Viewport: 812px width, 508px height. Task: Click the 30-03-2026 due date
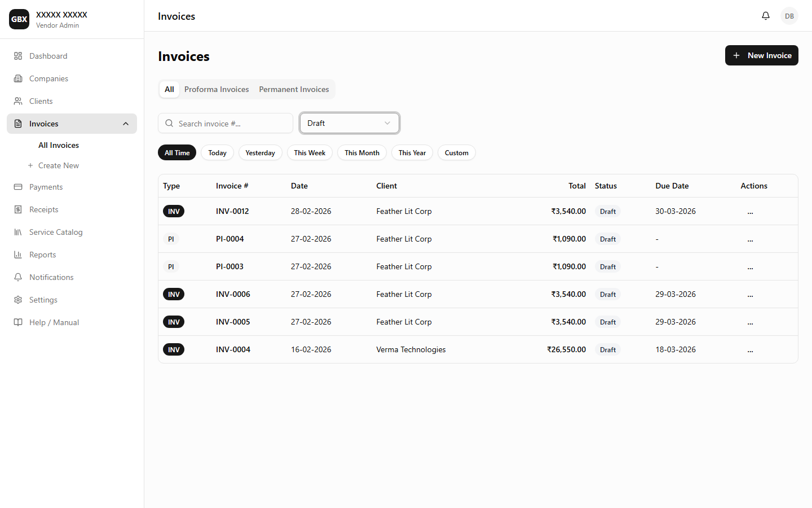(x=676, y=211)
